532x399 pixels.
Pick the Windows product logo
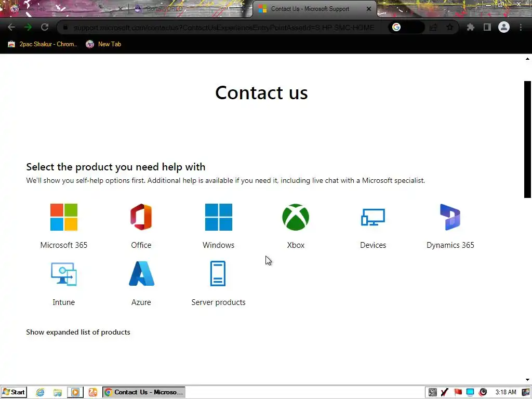pos(219,217)
